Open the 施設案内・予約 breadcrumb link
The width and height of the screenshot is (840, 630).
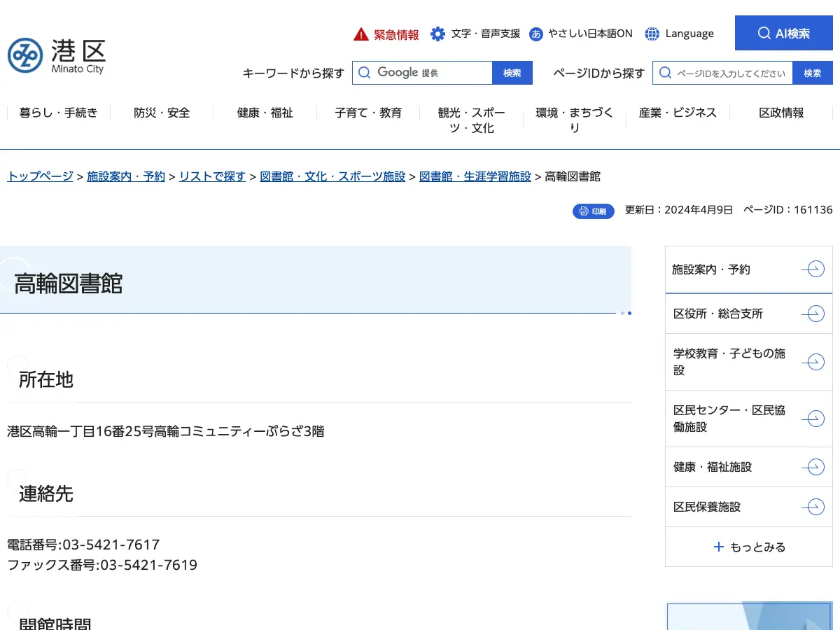[x=126, y=176]
